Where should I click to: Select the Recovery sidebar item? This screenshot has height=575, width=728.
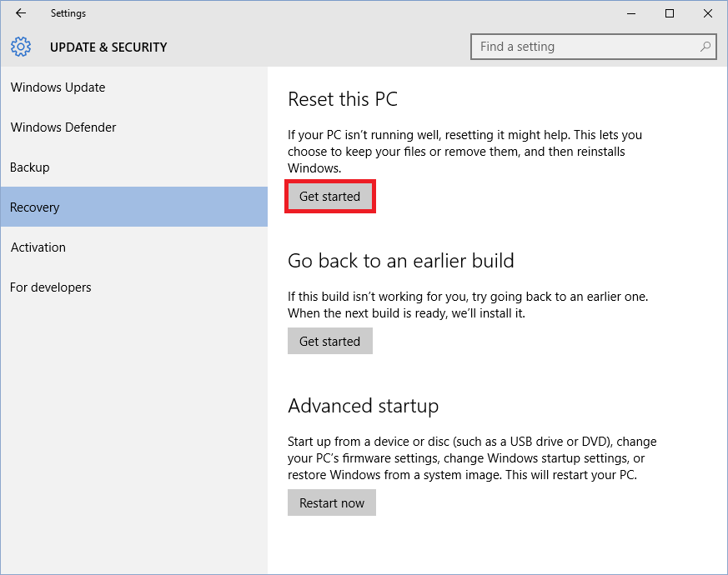pos(133,207)
